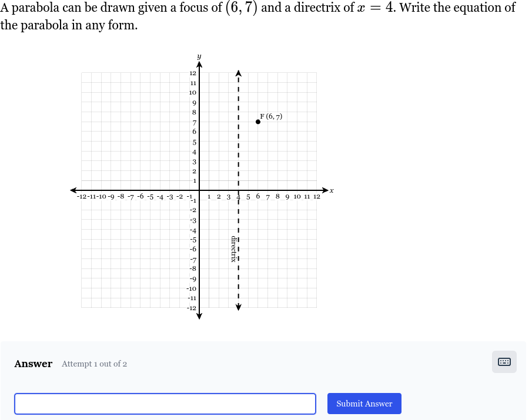The height and width of the screenshot is (420, 532).
Task: Click the -12 label on the x-axis
Action: click(82, 197)
